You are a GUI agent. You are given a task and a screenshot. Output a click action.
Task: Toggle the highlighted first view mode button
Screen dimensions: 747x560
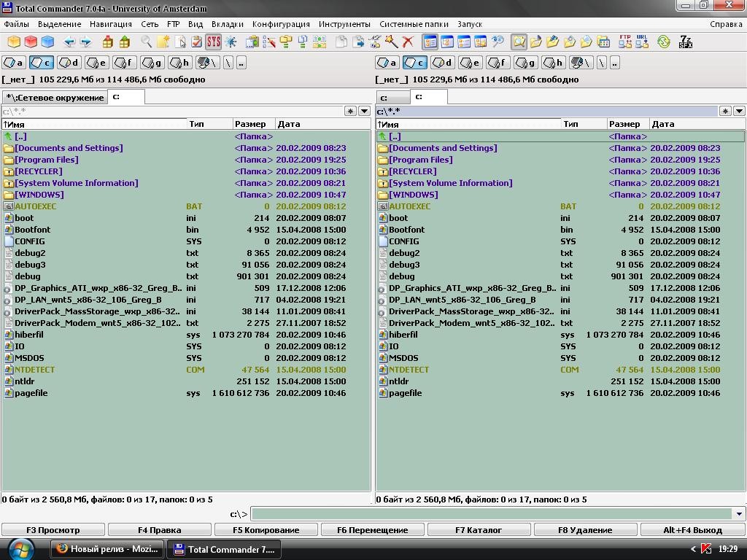pyautogui.click(x=430, y=42)
